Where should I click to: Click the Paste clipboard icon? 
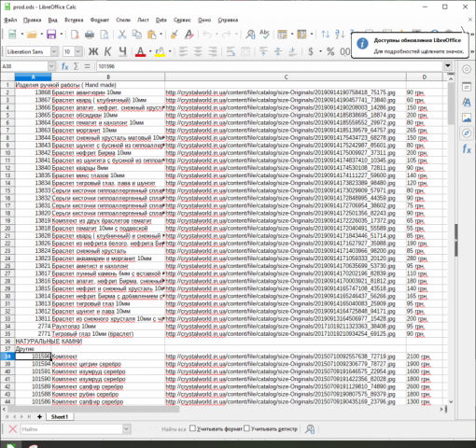coord(152,35)
